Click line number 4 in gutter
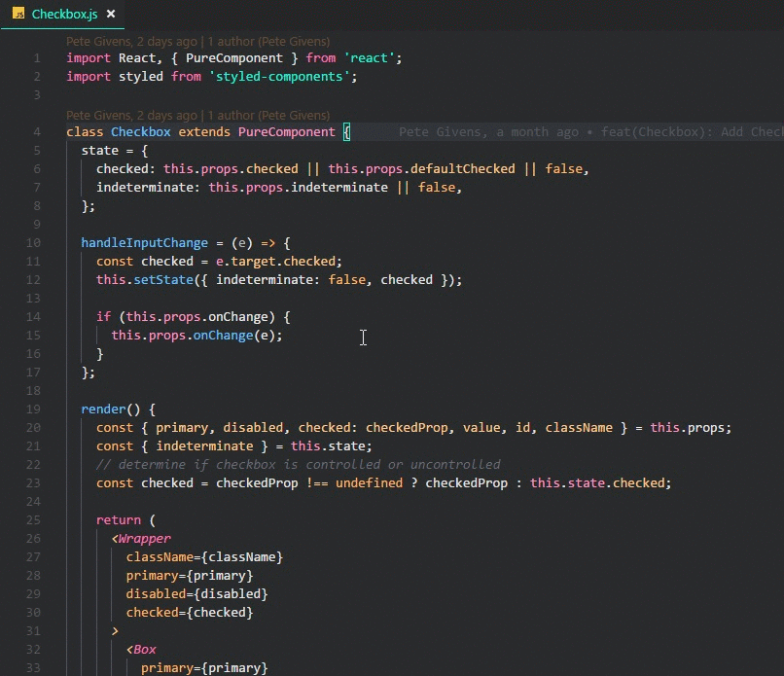The width and height of the screenshot is (784, 676). (x=37, y=132)
